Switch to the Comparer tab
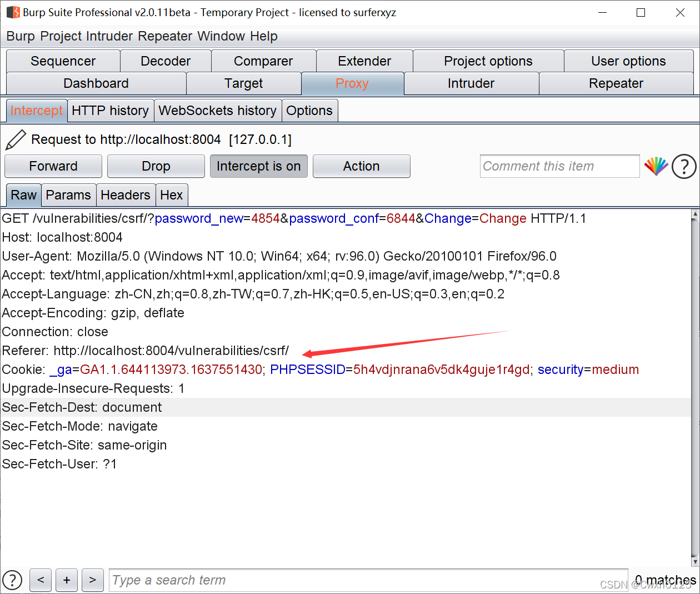This screenshot has height=594, width=700. (263, 61)
